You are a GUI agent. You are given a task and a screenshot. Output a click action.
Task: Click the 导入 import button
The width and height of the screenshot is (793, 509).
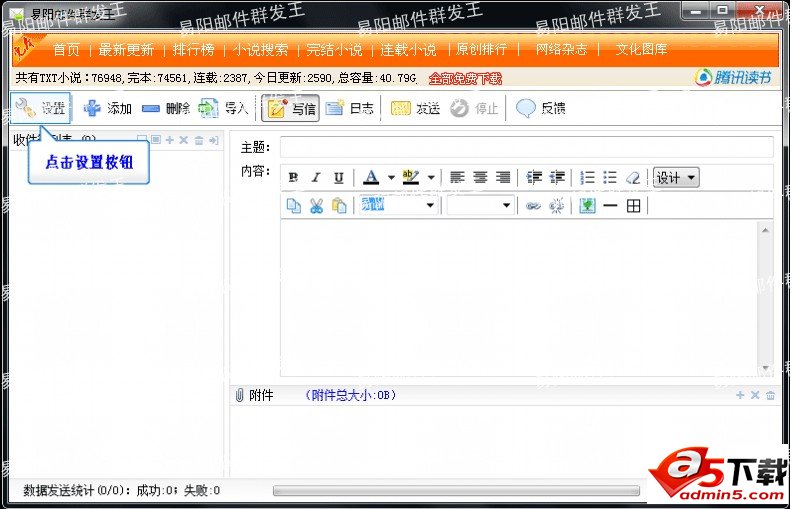pyautogui.click(x=223, y=108)
